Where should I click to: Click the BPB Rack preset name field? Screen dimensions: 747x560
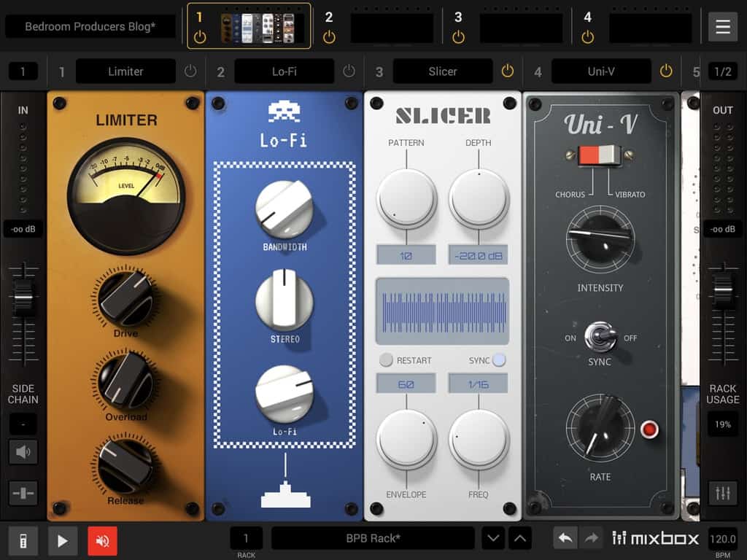pos(373,539)
